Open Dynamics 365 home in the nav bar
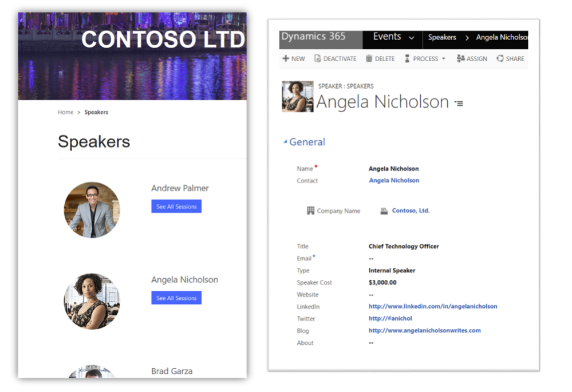This screenshot has width=572, height=392. tap(313, 37)
